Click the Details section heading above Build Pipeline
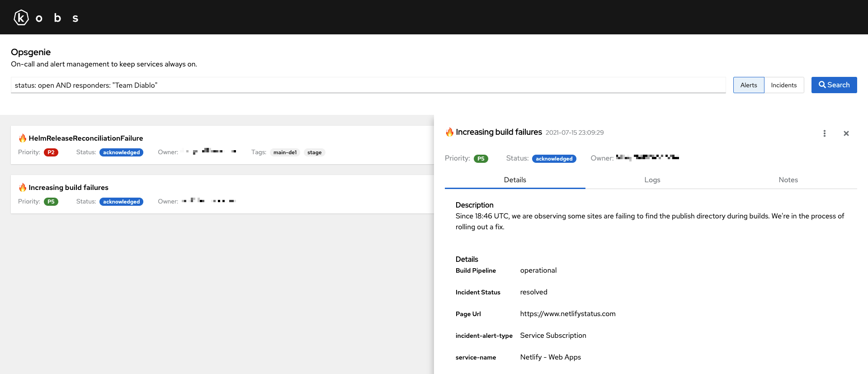868x374 pixels. 467,259
